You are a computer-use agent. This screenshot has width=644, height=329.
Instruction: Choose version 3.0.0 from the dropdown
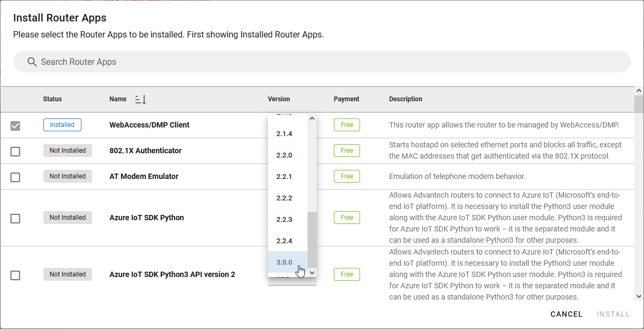click(x=284, y=263)
